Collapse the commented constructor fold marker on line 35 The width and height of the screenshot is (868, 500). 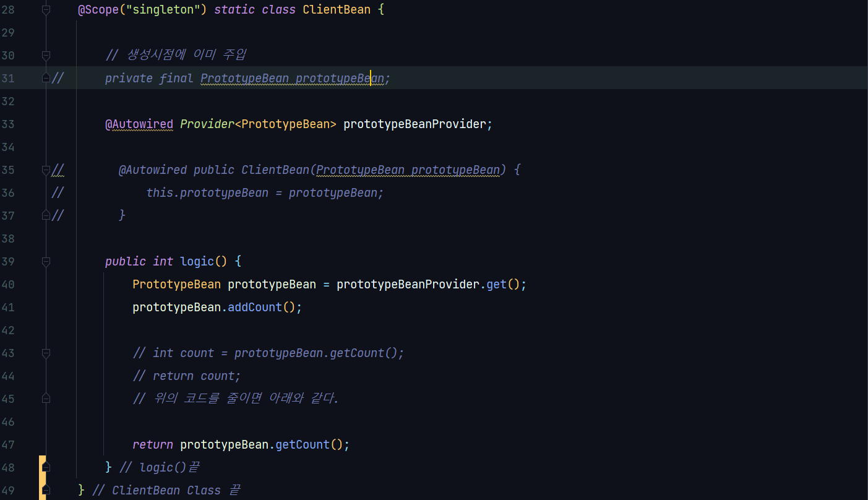coord(46,170)
